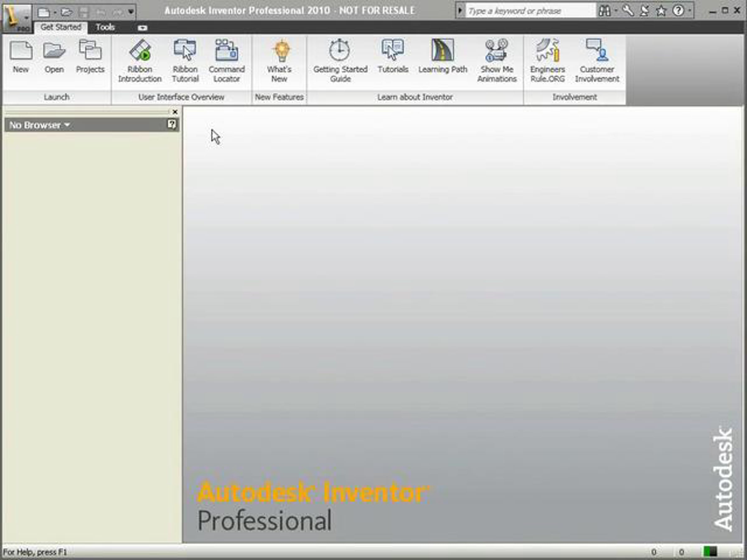Screen dimensions: 747x560
Task: Expand the No Browser dropdown
Action: pos(40,125)
